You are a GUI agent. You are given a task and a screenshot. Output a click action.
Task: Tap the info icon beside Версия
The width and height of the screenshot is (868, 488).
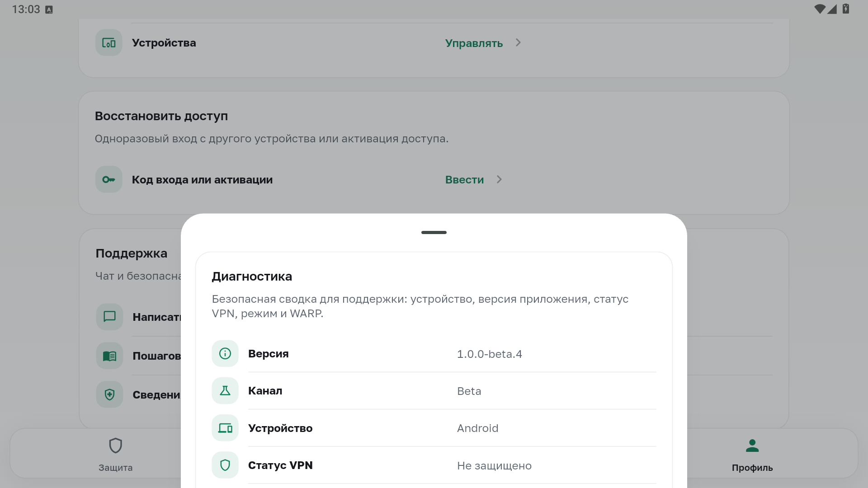225,353
